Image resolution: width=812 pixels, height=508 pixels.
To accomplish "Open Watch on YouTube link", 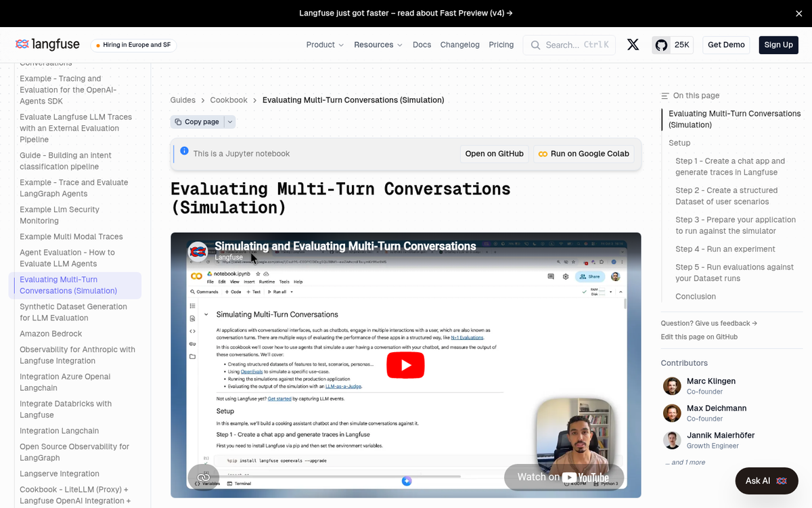I will pos(563,477).
